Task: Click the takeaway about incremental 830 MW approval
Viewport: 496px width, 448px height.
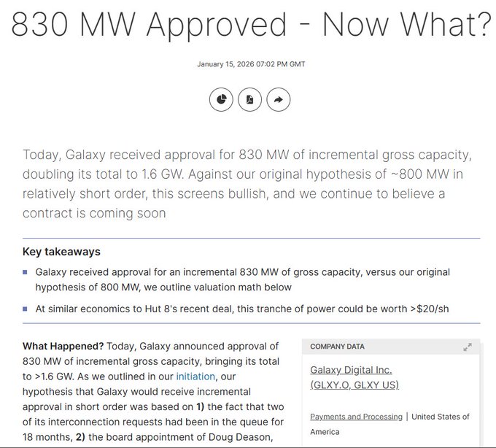Action: pyautogui.click(x=242, y=279)
